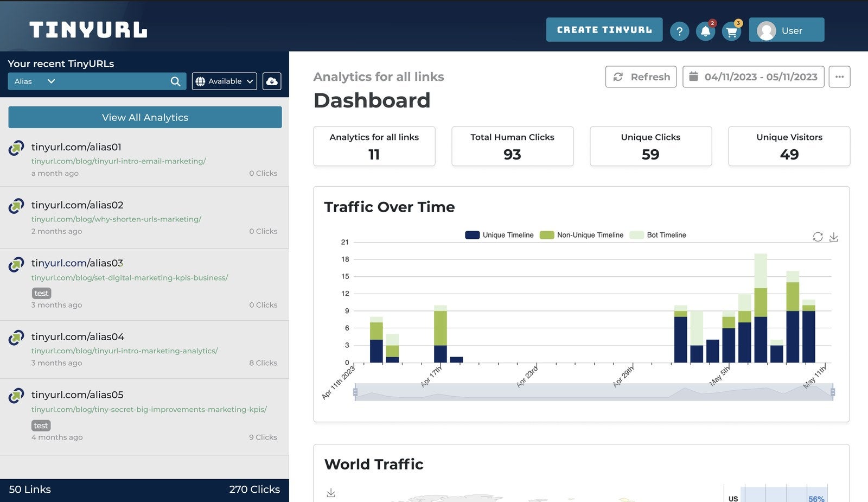The width and height of the screenshot is (868, 502).
Task: Click the search magnifier icon
Action: pos(175,81)
